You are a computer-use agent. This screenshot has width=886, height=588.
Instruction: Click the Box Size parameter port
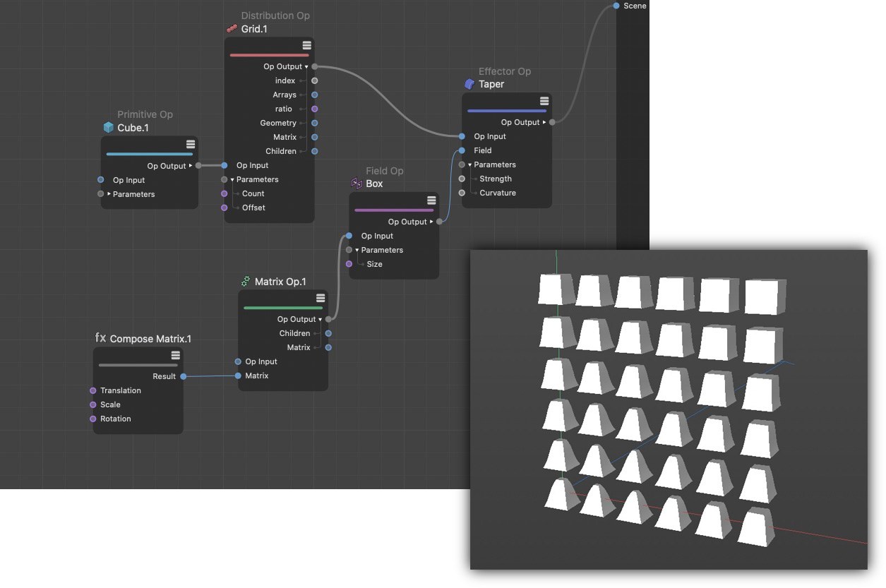point(349,264)
